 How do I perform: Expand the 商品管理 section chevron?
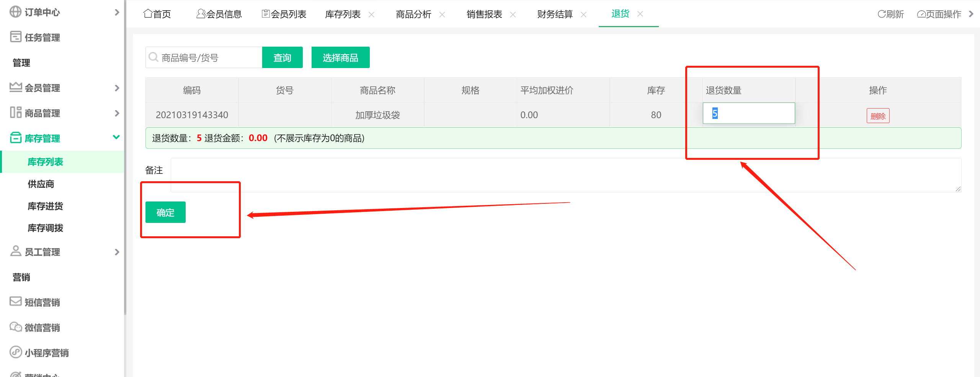point(117,113)
